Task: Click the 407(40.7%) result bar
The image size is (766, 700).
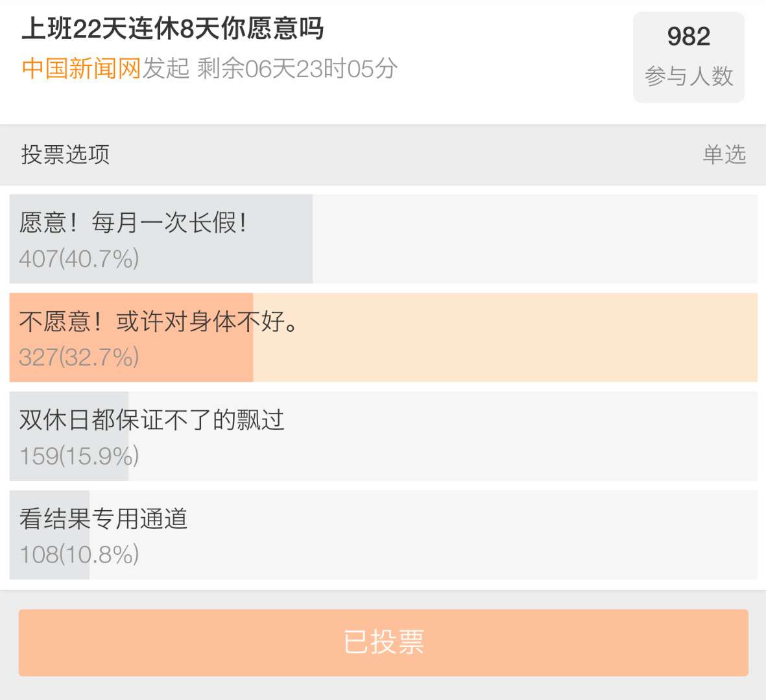Action: [162, 239]
